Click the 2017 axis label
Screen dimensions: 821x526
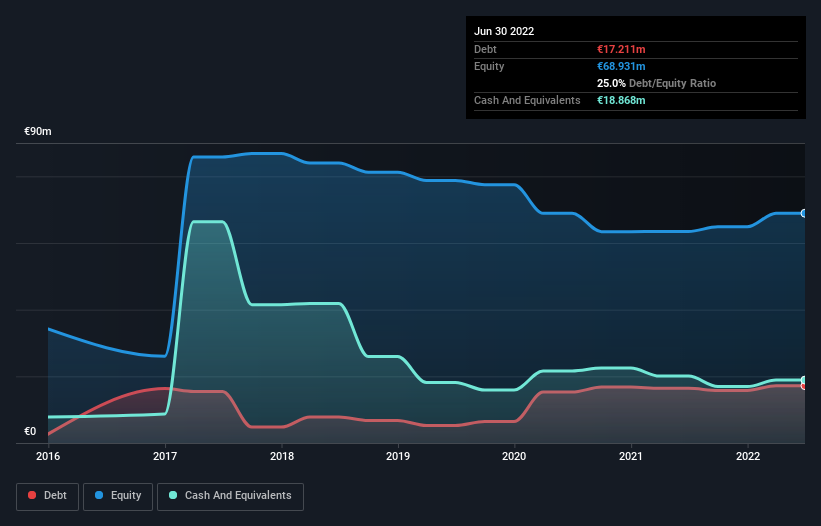165,456
